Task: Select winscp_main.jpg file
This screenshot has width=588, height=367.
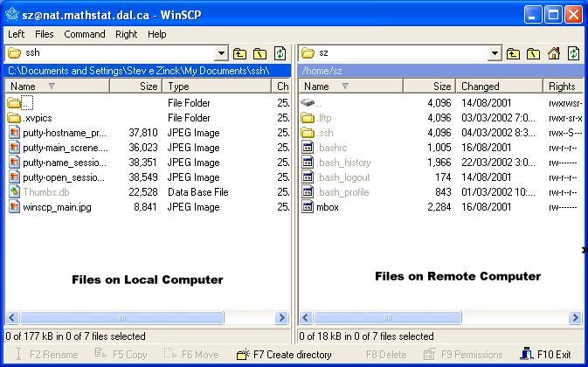Action: click(x=57, y=207)
